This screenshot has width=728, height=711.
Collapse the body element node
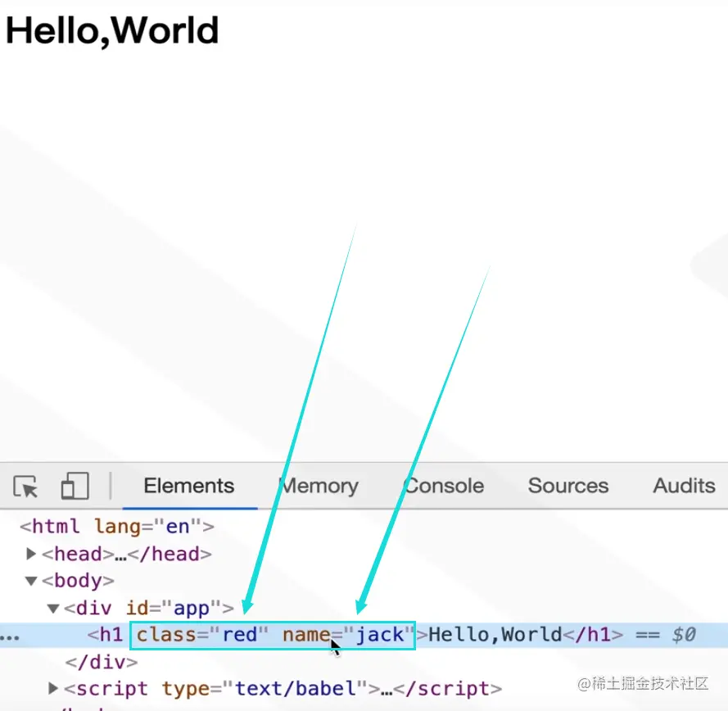pos(31,581)
